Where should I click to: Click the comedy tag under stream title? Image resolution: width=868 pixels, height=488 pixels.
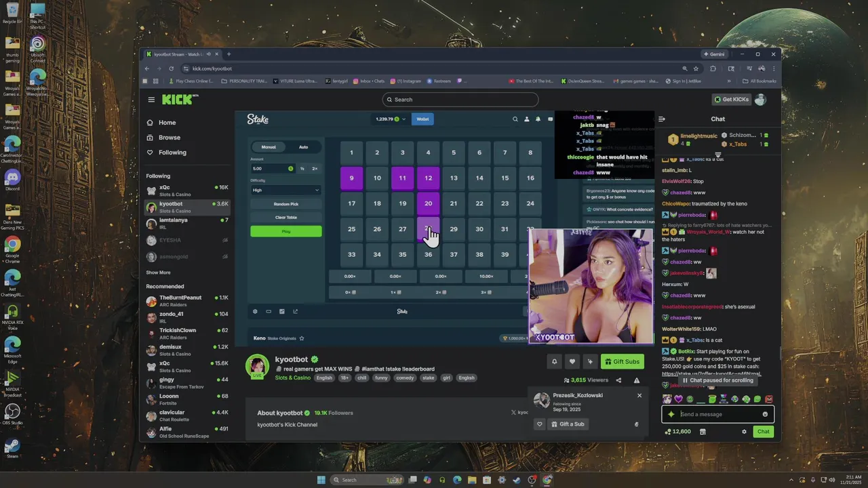pyautogui.click(x=405, y=378)
